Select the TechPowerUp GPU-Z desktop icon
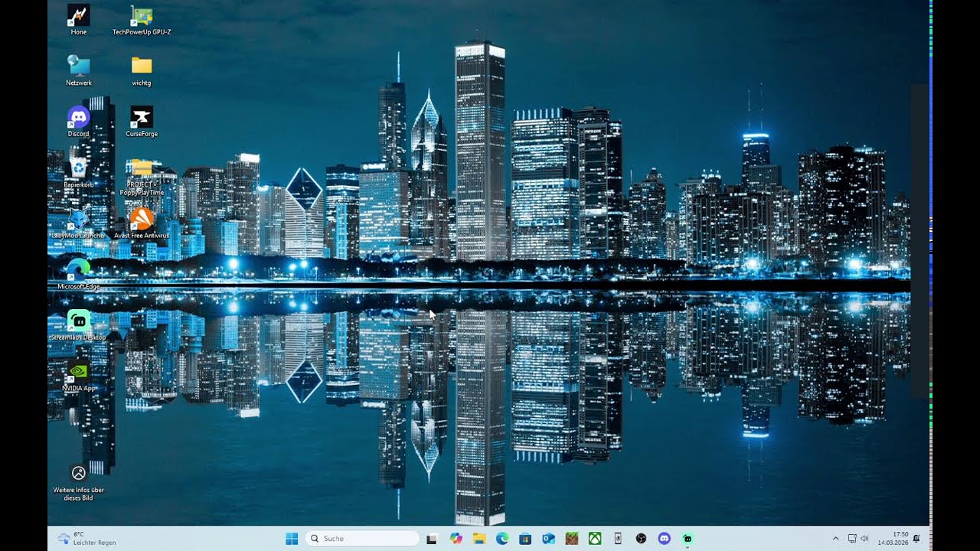This screenshot has width=980, height=551. [142, 20]
